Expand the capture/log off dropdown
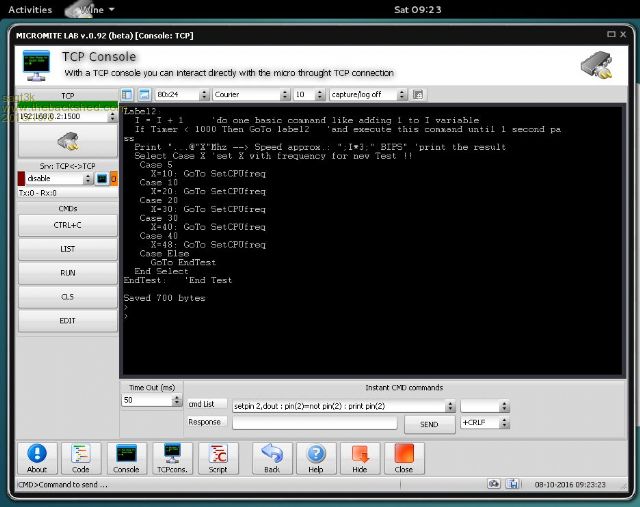This screenshot has height=507, width=640. [x=368, y=94]
